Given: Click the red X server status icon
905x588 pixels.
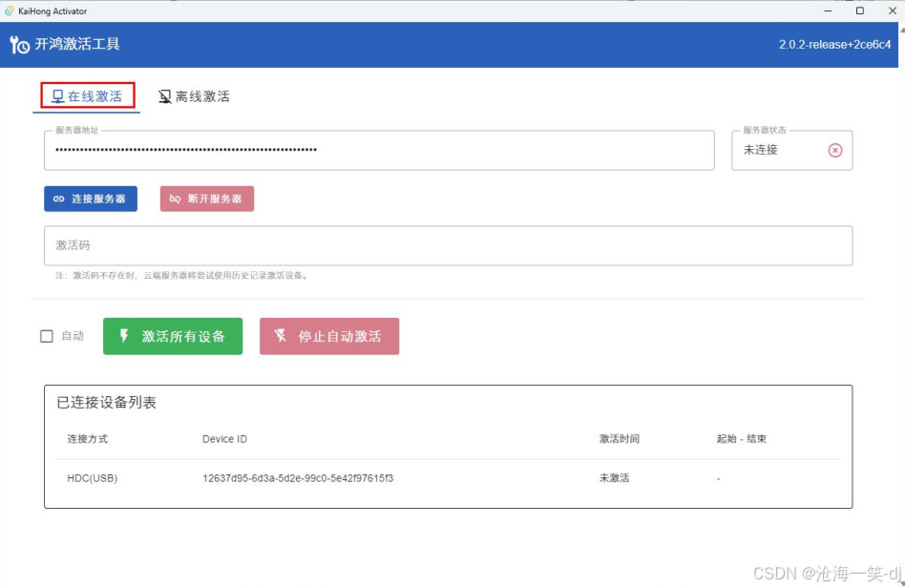Looking at the screenshot, I should click(x=834, y=150).
